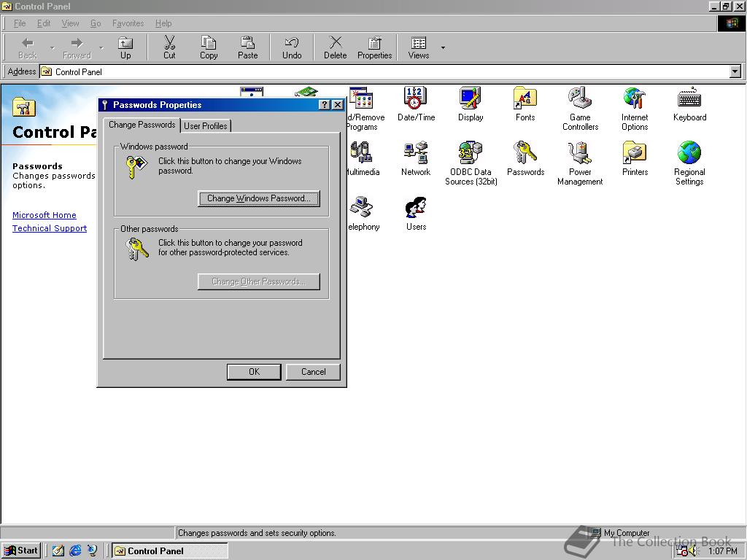Click the Undo toolbar button

pyautogui.click(x=292, y=48)
